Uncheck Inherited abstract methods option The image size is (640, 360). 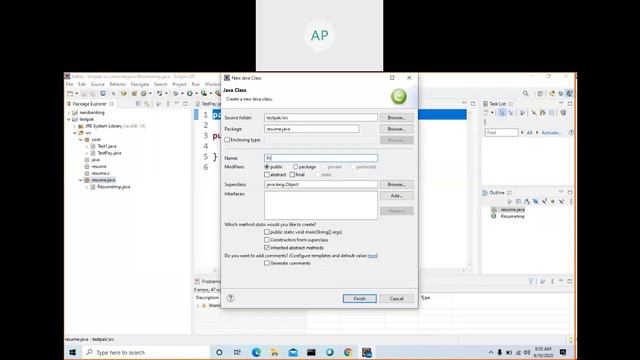pos(267,248)
